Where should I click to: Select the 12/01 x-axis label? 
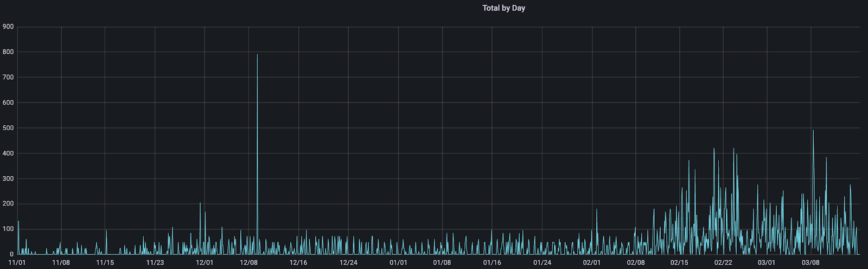point(205,262)
